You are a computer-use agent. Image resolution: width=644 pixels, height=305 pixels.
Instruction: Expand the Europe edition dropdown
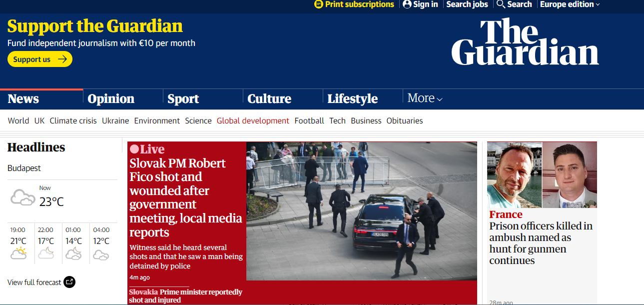(570, 4)
